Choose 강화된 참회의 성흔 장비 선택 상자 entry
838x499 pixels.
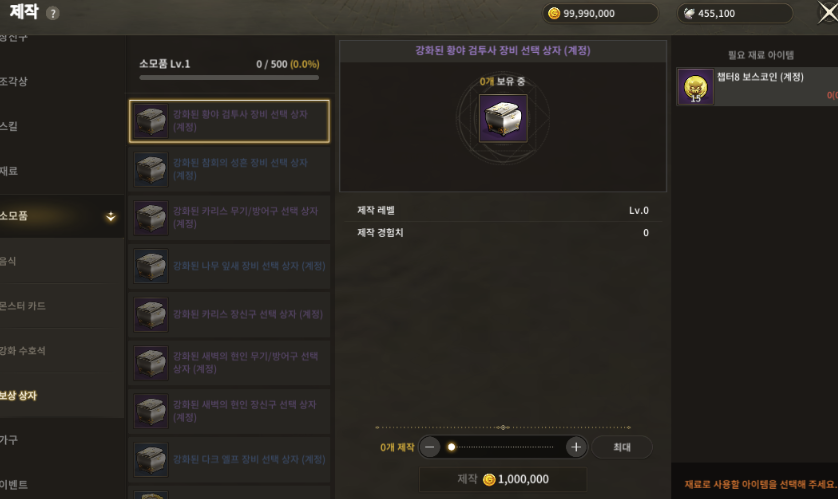point(229,169)
